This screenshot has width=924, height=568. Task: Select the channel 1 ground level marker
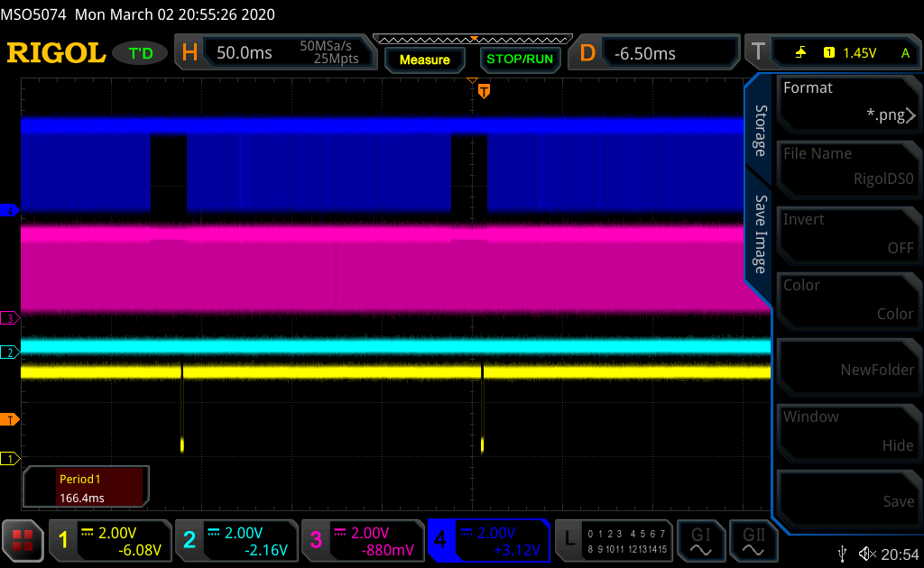(9, 459)
